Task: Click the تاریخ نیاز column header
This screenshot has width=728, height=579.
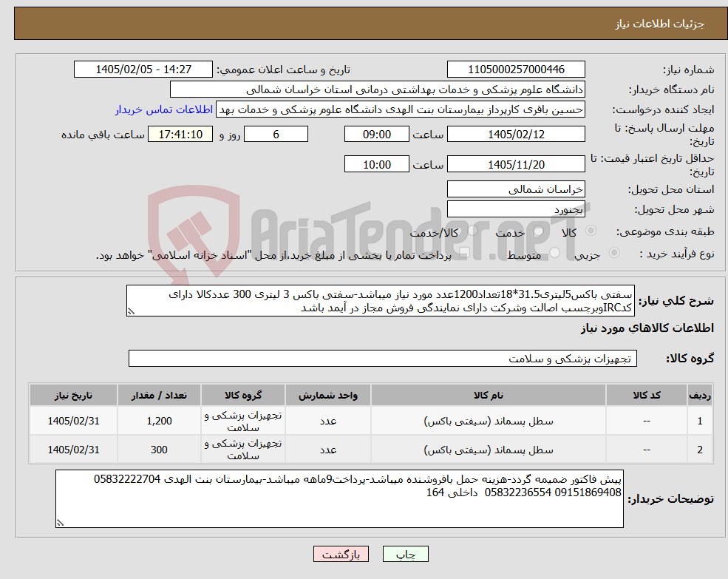Action: pos(73,395)
